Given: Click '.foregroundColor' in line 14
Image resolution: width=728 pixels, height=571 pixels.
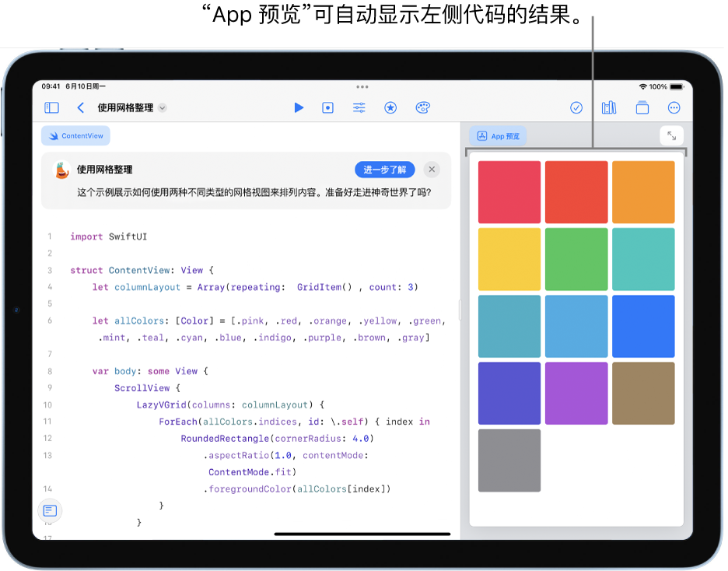Looking at the screenshot, I should (x=247, y=489).
